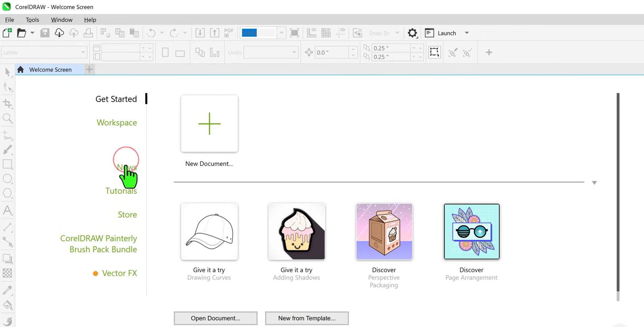Click the Drawing Curves thumbnail
The width and height of the screenshot is (644, 327).
click(x=209, y=231)
